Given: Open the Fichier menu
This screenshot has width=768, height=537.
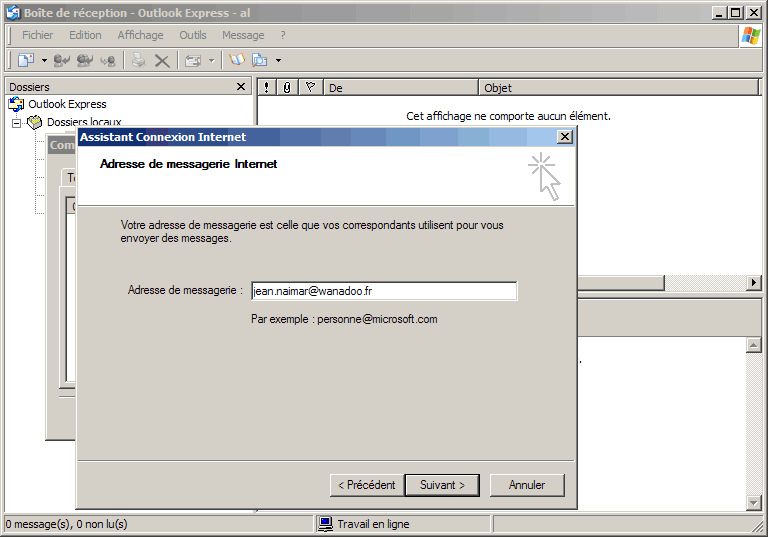Looking at the screenshot, I should point(37,35).
